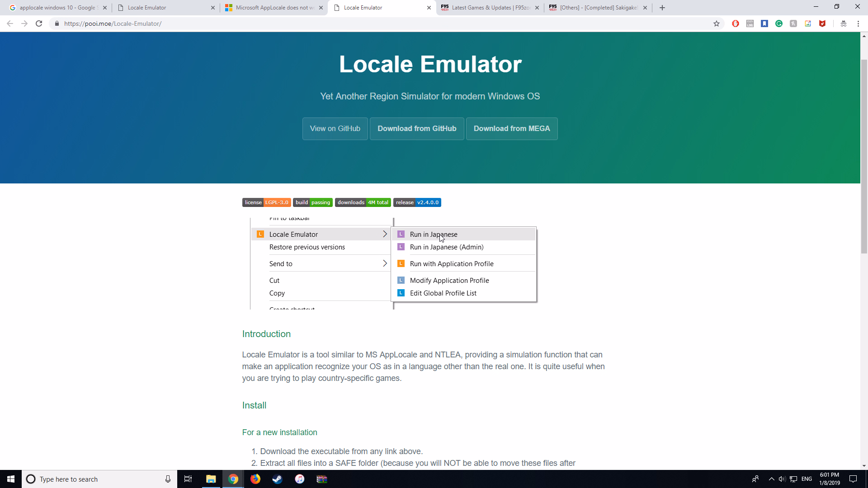868x488 pixels.
Task: Click the Download from GitHub button
Action: pos(417,129)
